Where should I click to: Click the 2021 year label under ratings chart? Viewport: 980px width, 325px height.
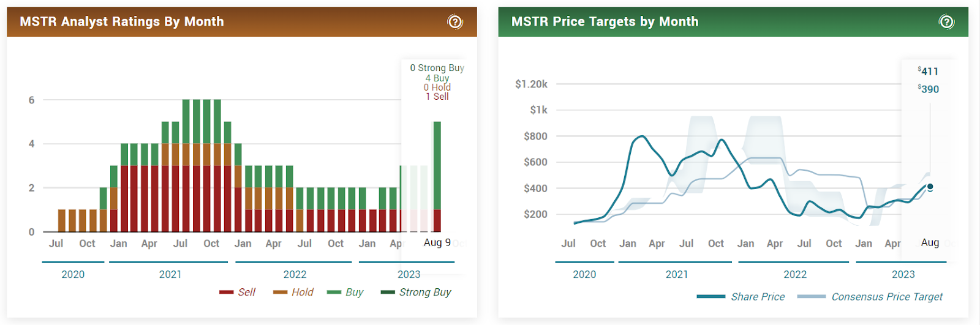pos(170,274)
